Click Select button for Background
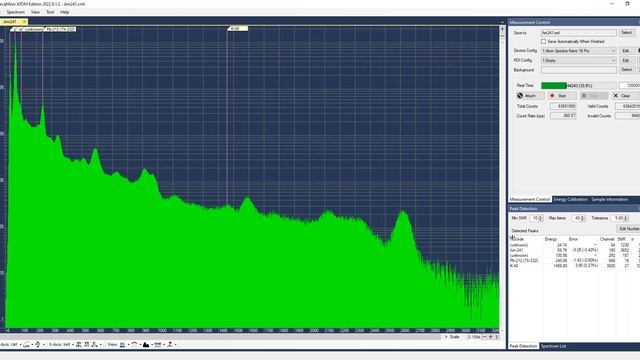Screen dimensions: 640x360 coord(627,70)
